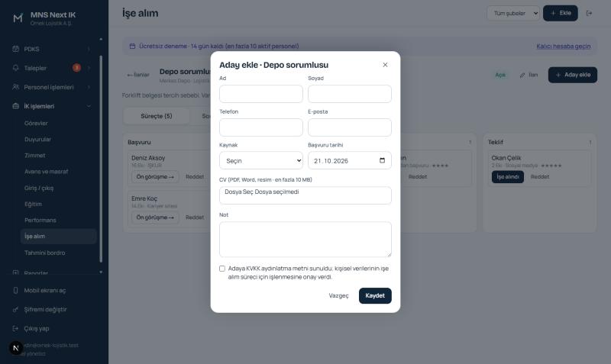Open the date picker calendar icon
This screenshot has height=364, width=611.
382,160
